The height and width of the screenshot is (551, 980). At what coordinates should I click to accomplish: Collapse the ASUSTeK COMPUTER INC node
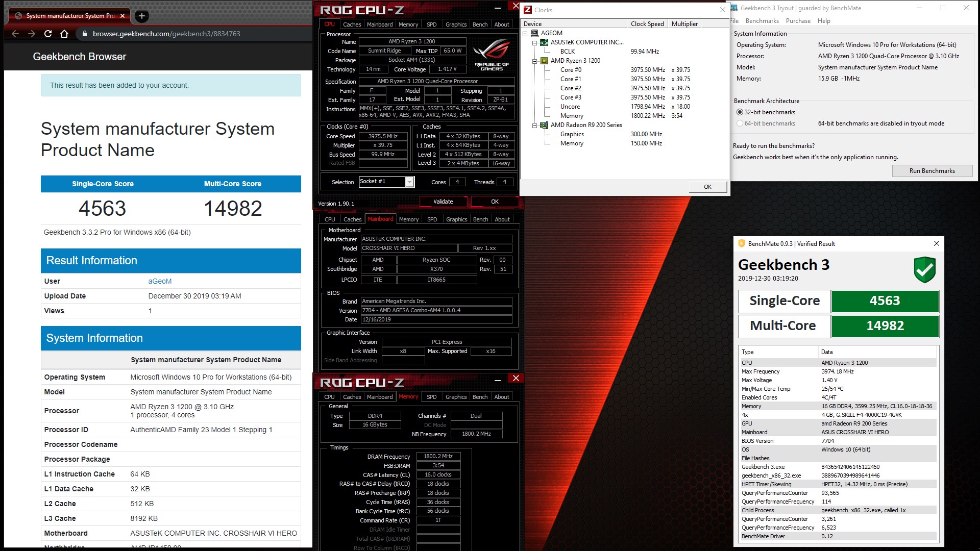click(534, 43)
